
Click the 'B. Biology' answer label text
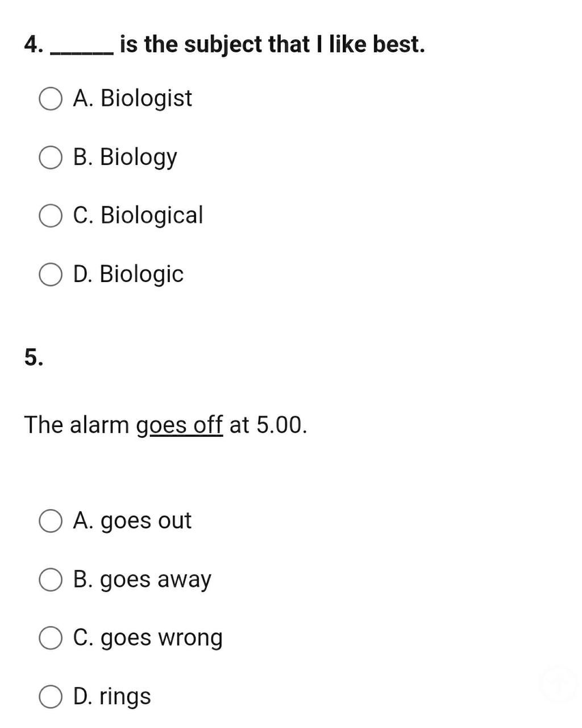click(x=125, y=158)
